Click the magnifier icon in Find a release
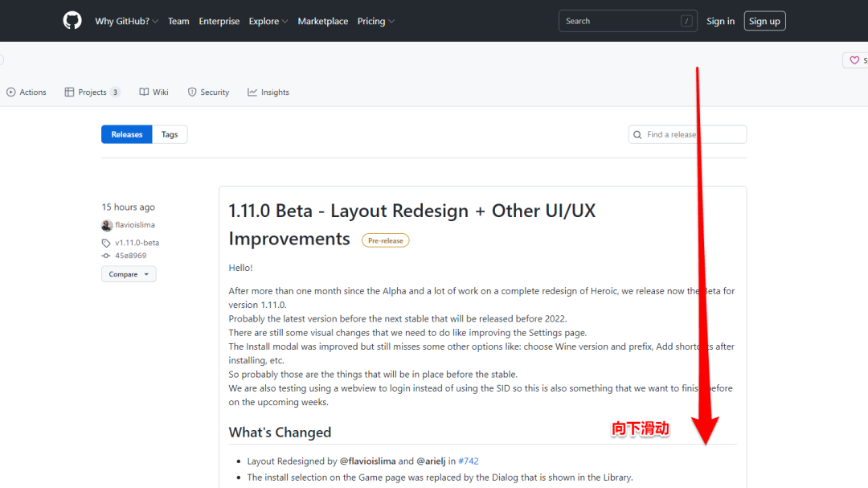The image size is (868, 488). pyautogui.click(x=637, y=135)
